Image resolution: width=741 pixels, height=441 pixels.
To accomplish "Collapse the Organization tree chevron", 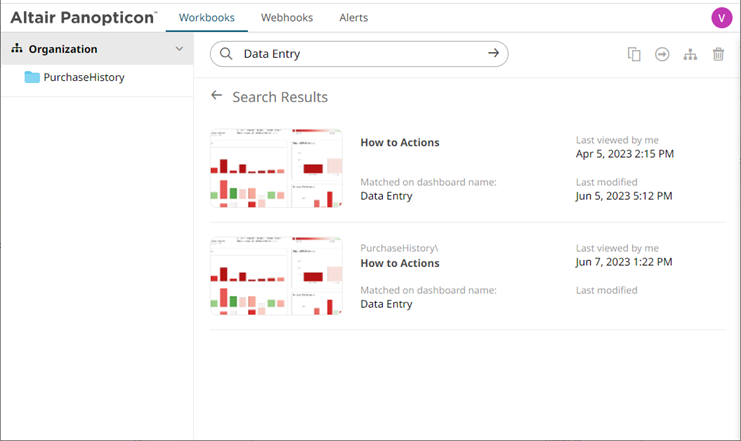I will click(x=179, y=48).
